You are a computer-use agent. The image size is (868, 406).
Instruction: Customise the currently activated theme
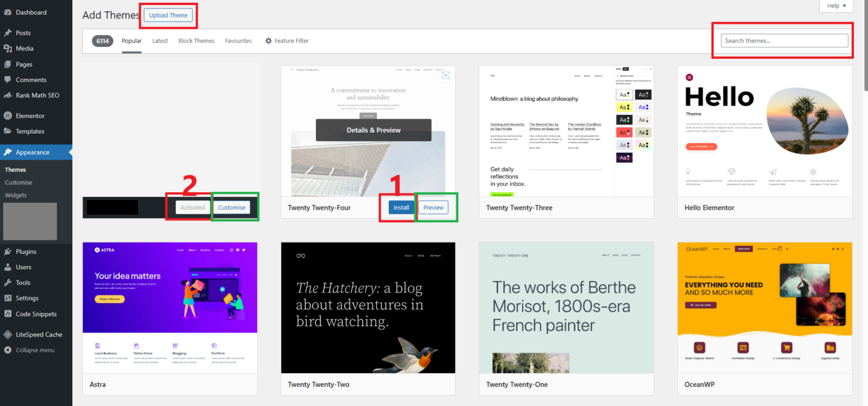232,207
